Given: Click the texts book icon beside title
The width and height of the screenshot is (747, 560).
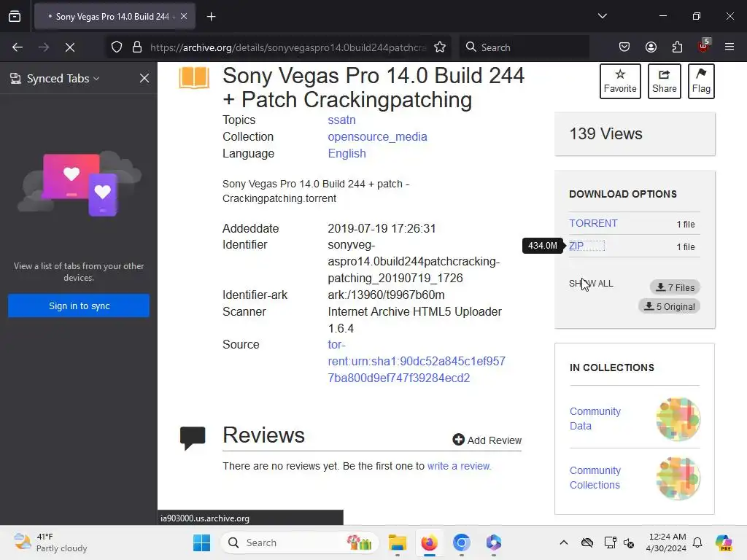Looking at the screenshot, I should point(194,77).
